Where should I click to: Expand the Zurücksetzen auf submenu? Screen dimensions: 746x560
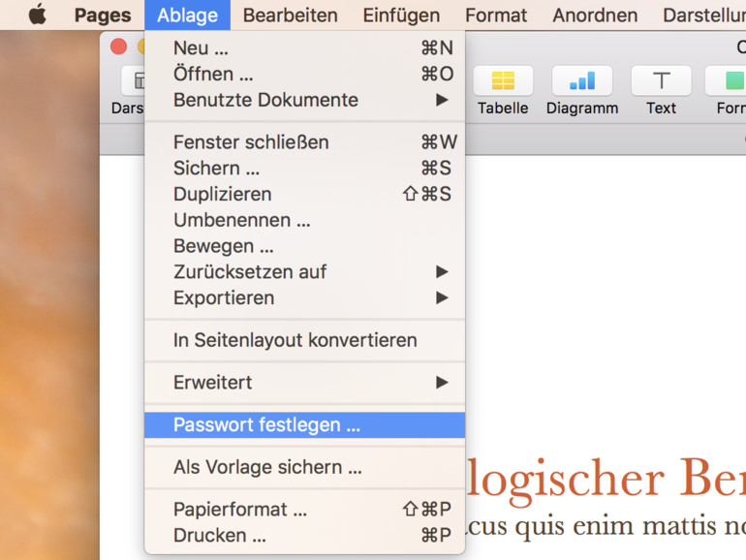pyautogui.click(x=304, y=272)
